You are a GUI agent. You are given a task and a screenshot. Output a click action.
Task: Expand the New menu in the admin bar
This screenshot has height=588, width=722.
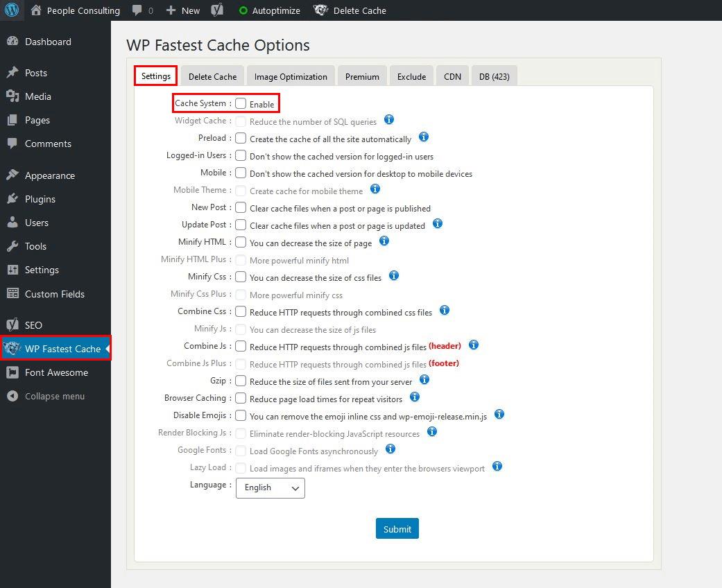[x=182, y=10]
